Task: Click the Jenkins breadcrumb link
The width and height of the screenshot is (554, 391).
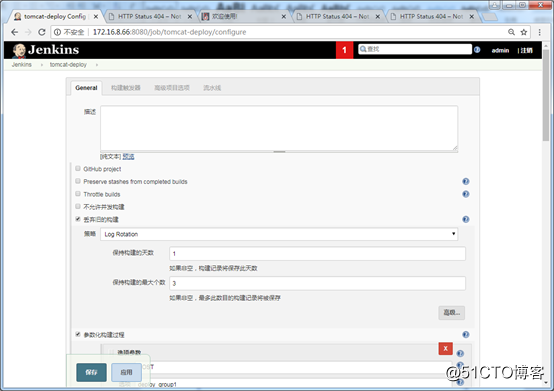Action: 22,65
